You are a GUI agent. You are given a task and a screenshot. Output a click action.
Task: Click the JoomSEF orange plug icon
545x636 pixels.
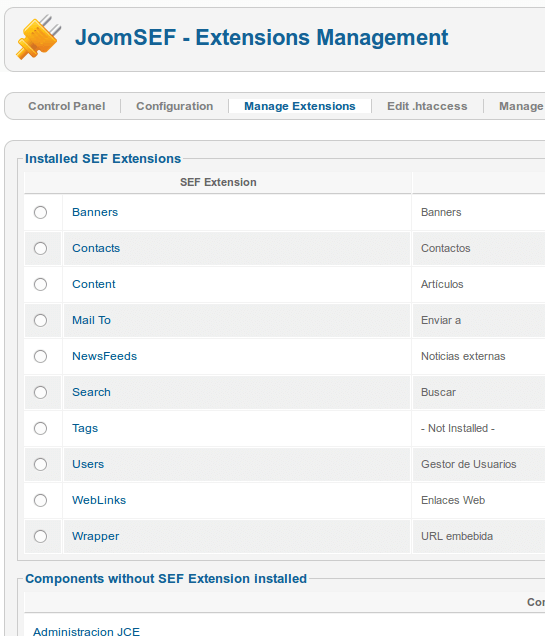point(39,37)
